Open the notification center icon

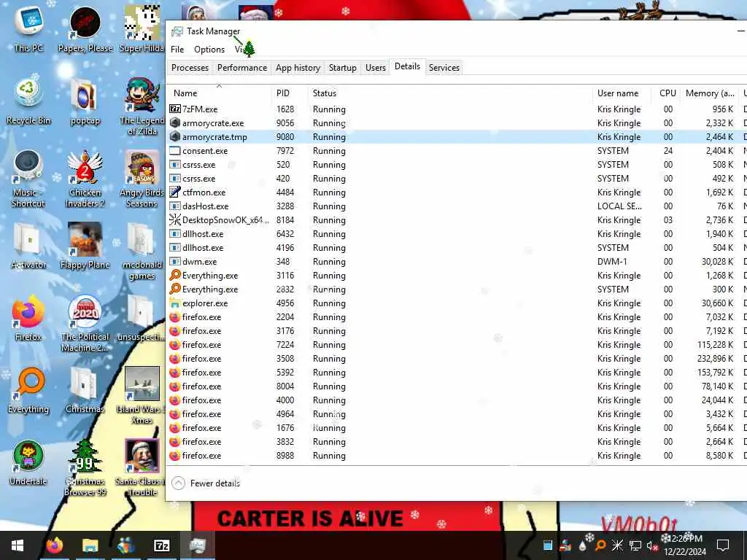click(723, 545)
